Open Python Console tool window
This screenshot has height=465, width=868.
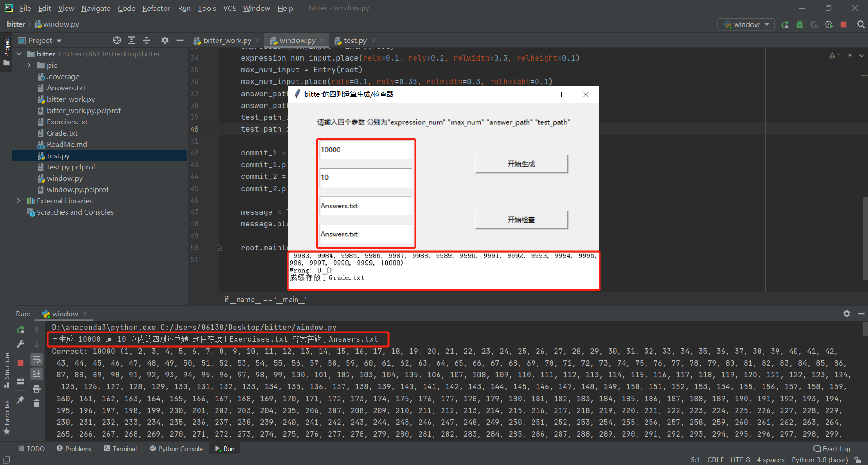click(176, 449)
